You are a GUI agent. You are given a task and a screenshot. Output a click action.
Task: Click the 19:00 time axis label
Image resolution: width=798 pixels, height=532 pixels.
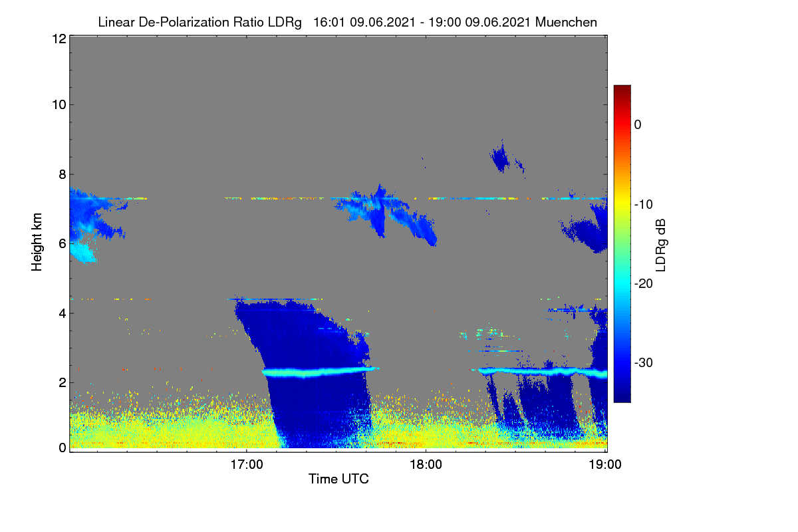coord(604,464)
